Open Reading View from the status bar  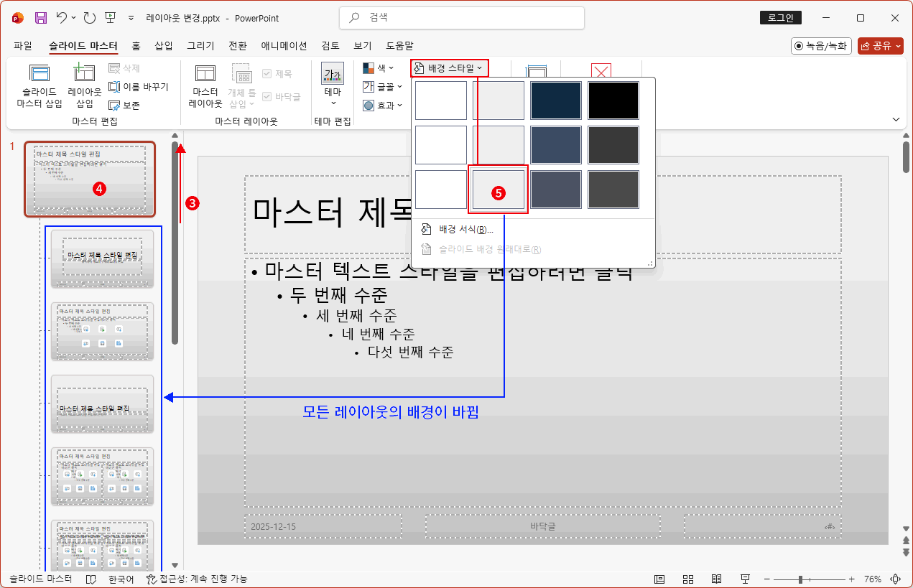click(716, 579)
